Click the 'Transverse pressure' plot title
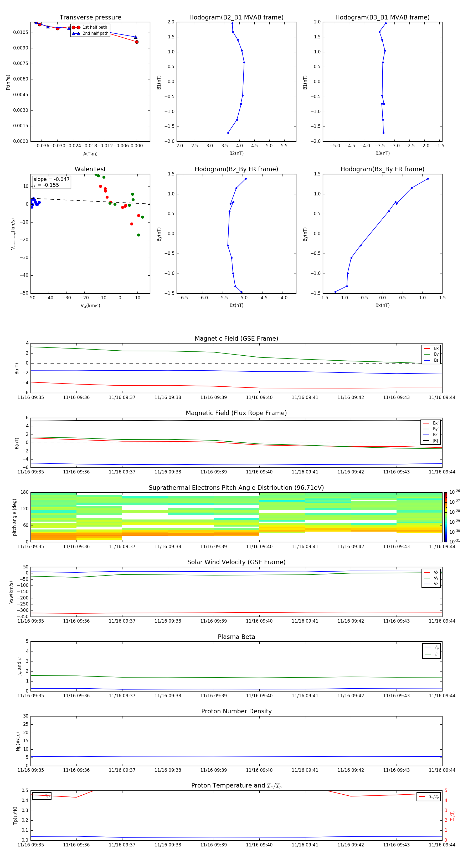 [90, 18]
